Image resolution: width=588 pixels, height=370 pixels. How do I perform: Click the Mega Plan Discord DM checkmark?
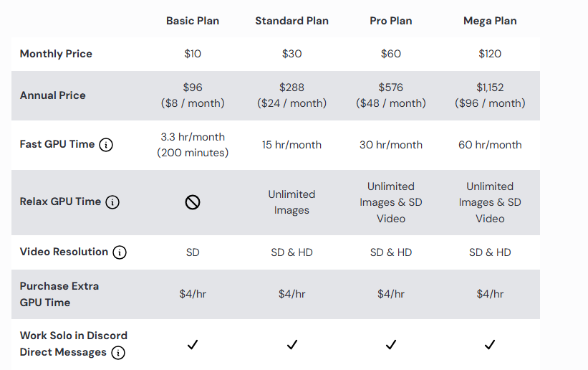[490, 345]
